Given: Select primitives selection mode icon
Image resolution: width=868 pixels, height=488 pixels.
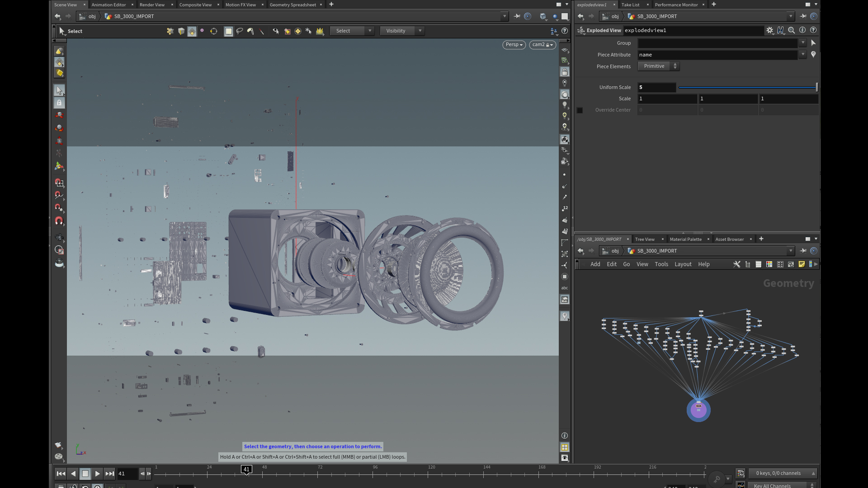Looking at the screenshot, I should click(192, 31).
